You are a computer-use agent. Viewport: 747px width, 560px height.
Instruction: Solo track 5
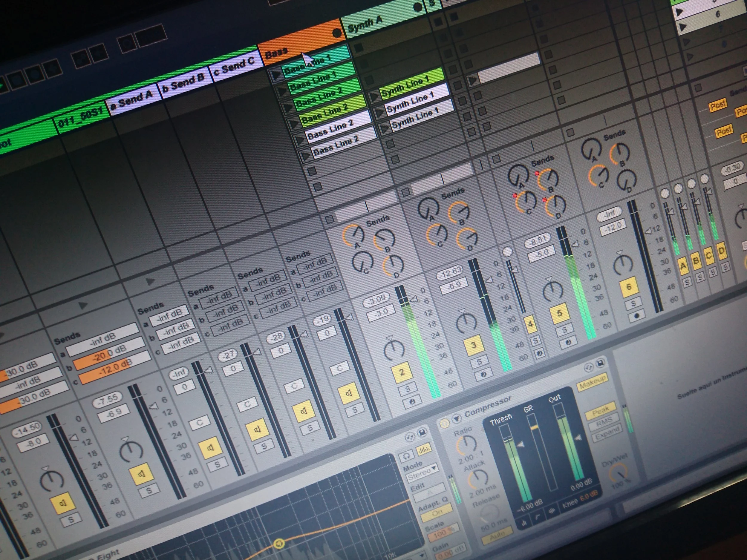[565, 330]
